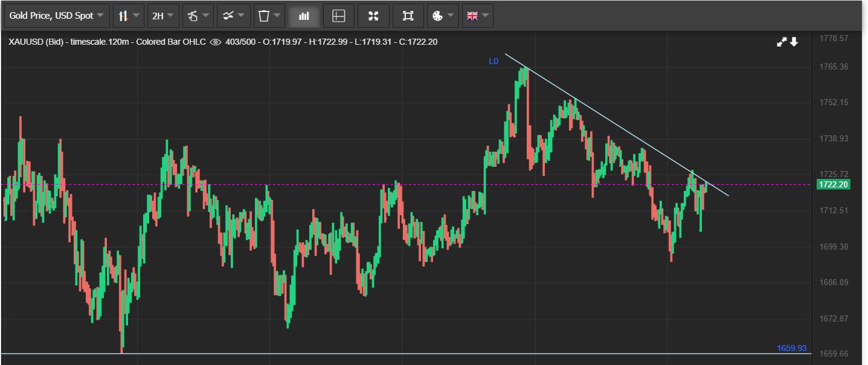Open the trash delete-drawings menu
Image resolution: width=868 pixels, height=365 pixels.
pyautogui.click(x=269, y=16)
